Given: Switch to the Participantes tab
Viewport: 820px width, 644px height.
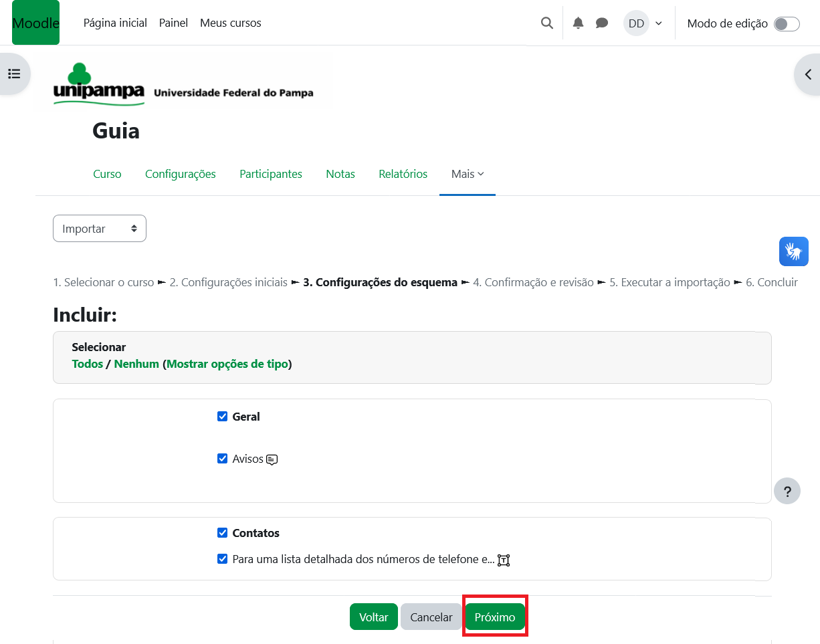Looking at the screenshot, I should (x=271, y=174).
